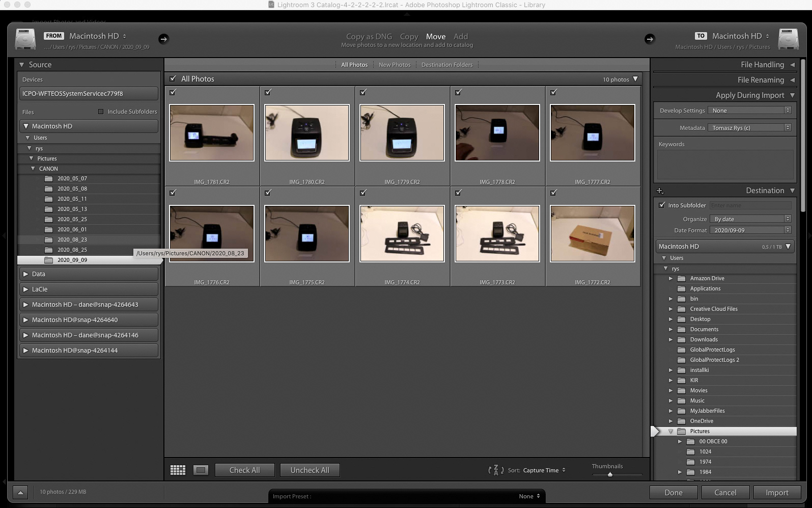Toggle the All Photos checkbox
Screen dimensions: 812x508
pos(173,78)
